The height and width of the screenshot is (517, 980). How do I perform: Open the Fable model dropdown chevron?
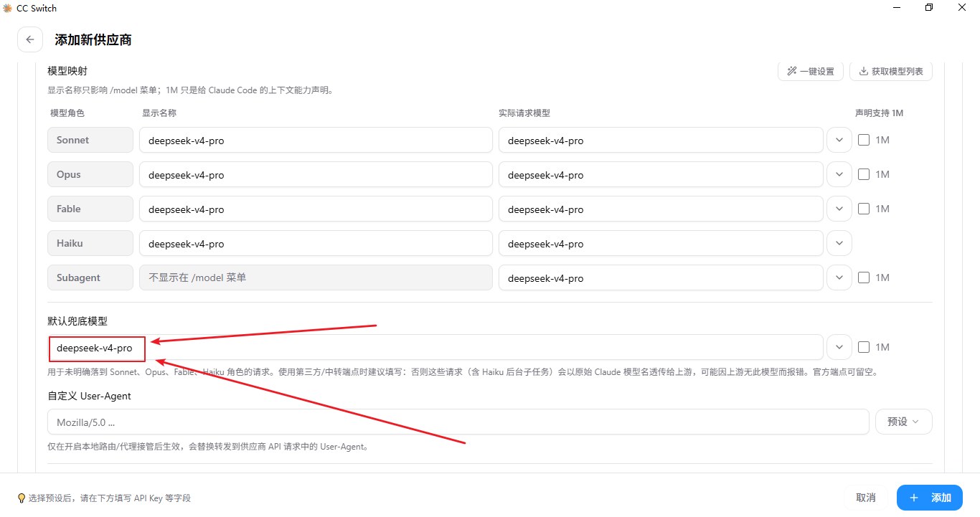click(x=839, y=209)
